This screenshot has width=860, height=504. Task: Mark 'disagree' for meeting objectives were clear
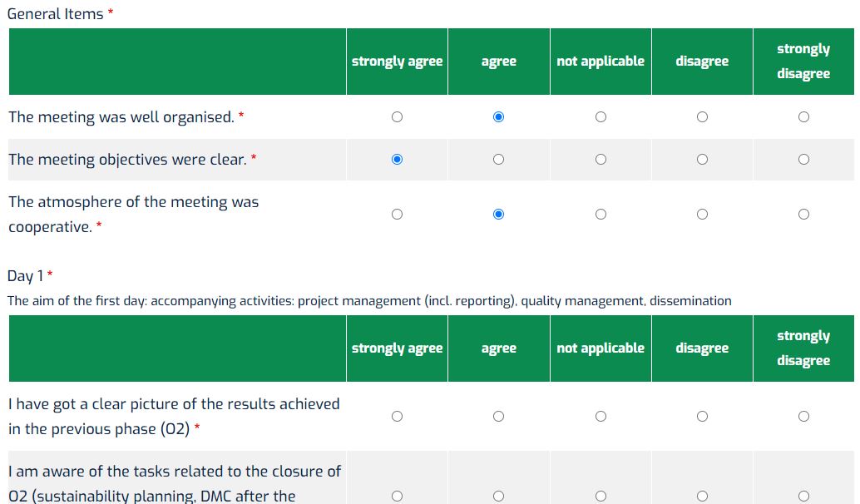[x=702, y=160]
